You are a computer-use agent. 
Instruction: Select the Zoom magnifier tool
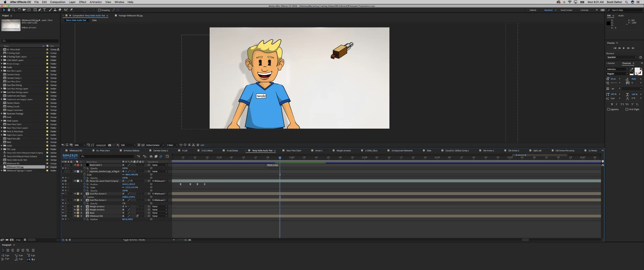[x=13, y=10]
